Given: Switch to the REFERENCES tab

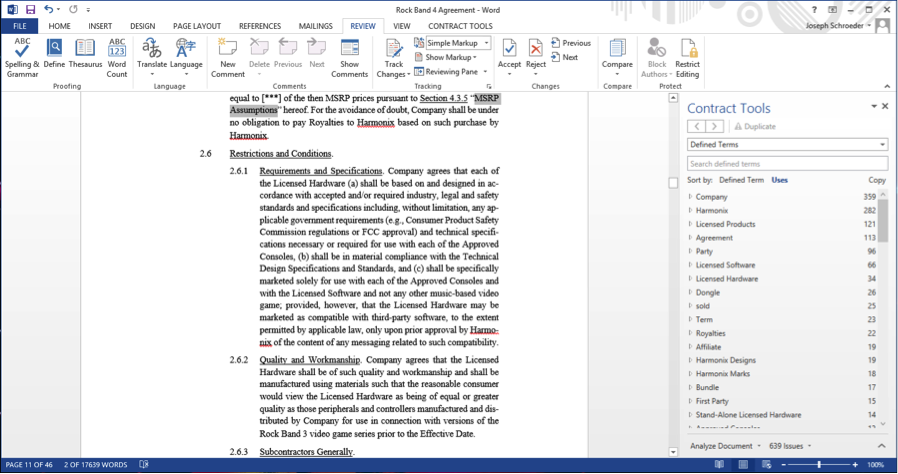Looking at the screenshot, I should [x=260, y=26].
